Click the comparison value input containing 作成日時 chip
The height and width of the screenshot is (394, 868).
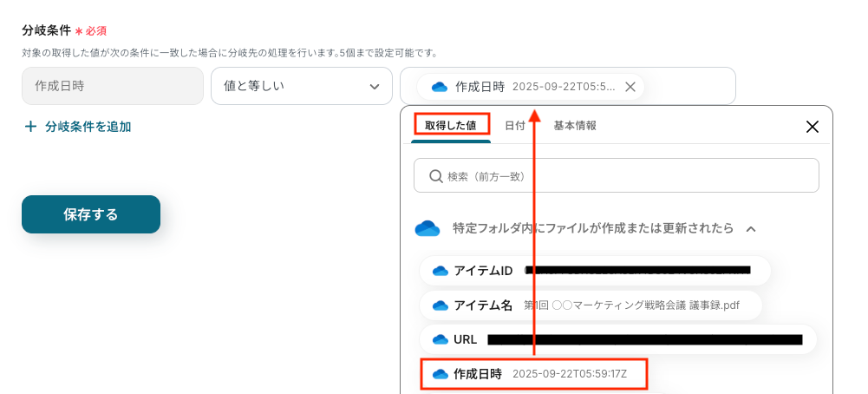click(568, 86)
